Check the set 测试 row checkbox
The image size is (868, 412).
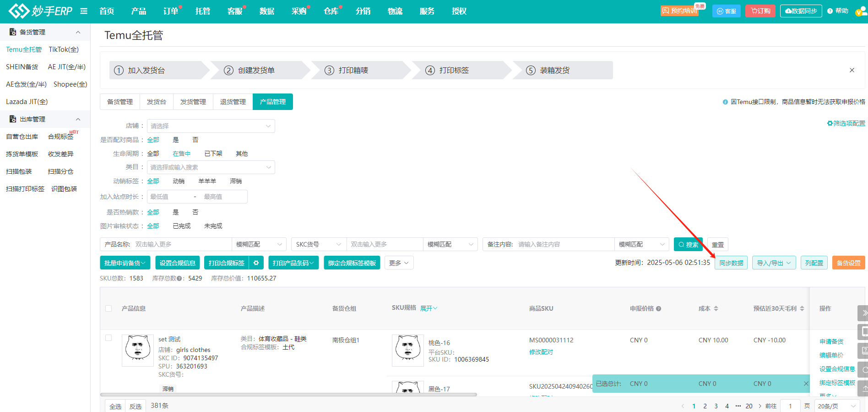(108, 338)
